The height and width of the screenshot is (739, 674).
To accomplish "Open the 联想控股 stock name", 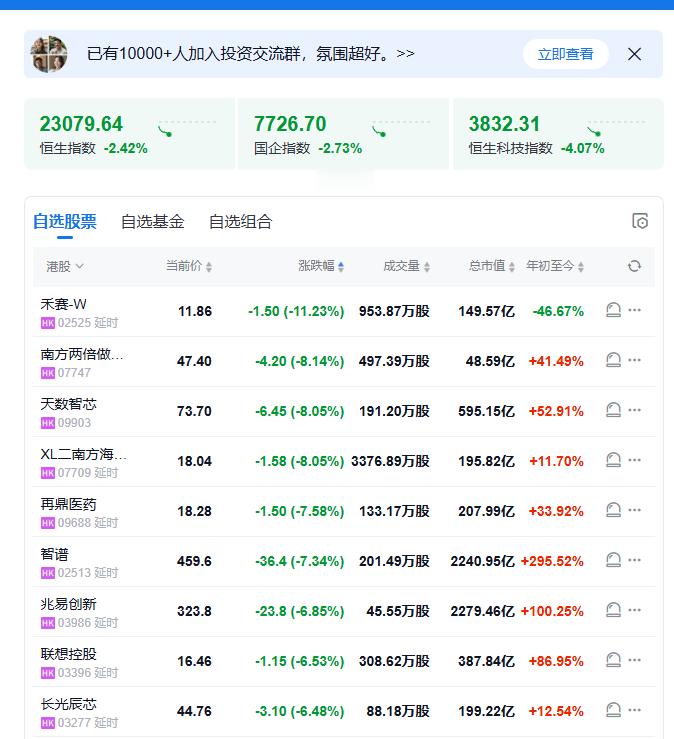I will click(68, 654).
